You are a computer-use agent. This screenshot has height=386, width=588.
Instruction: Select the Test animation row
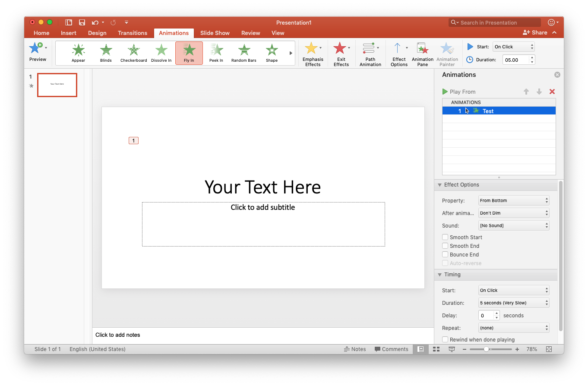click(499, 111)
